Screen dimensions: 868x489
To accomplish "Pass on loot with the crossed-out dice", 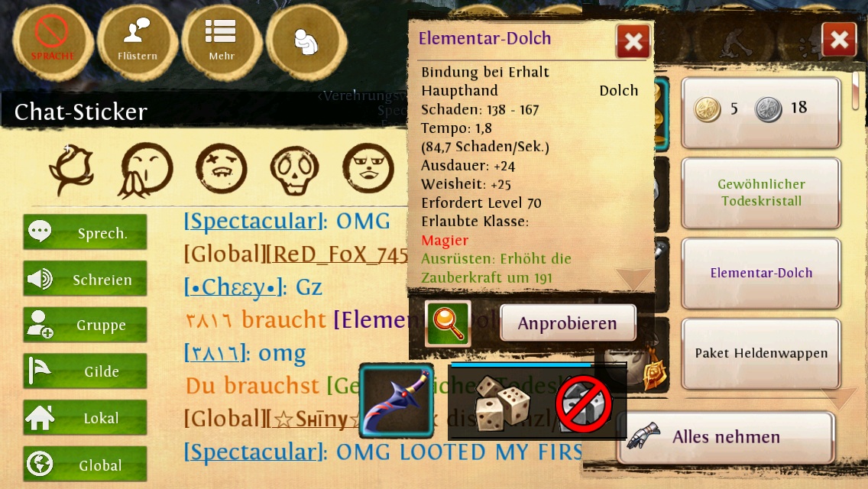I will click(584, 405).
